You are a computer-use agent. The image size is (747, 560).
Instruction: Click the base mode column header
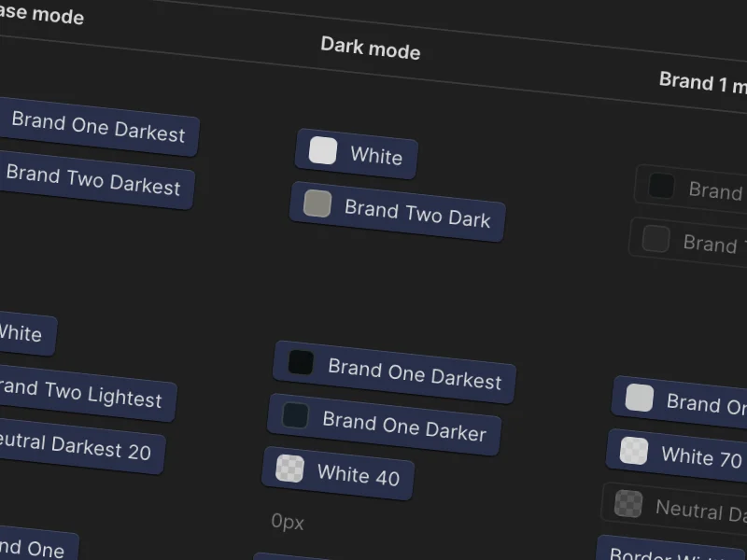(x=42, y=13)
